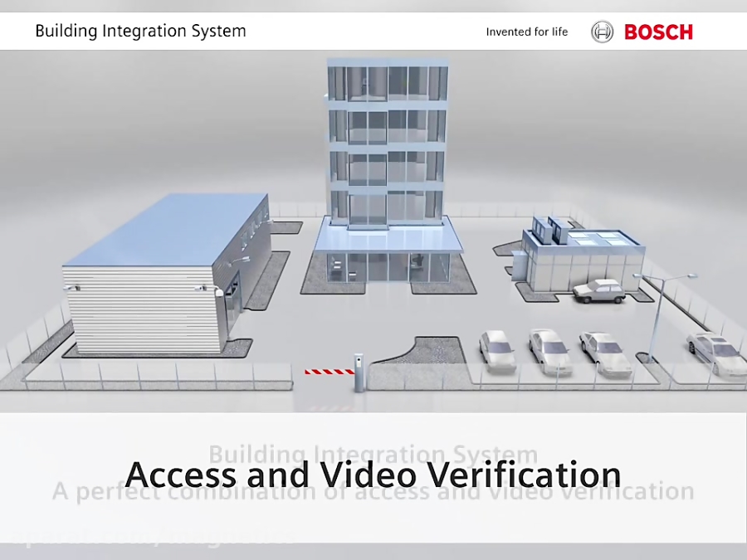Expand the faded subtitle text line
This screenshot has width=747, height=560.
pyautogui.click(x=373, y=491)
